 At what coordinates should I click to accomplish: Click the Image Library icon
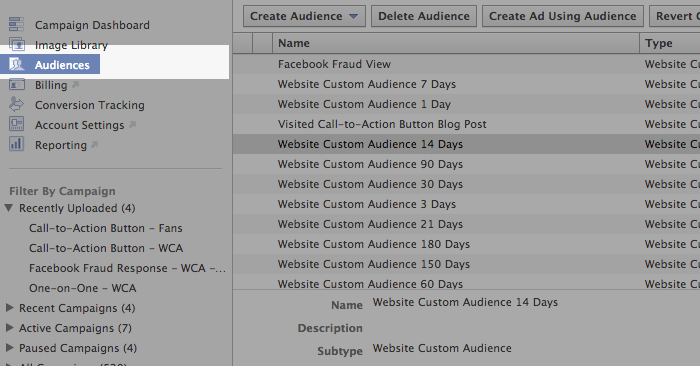pos(17,44)
